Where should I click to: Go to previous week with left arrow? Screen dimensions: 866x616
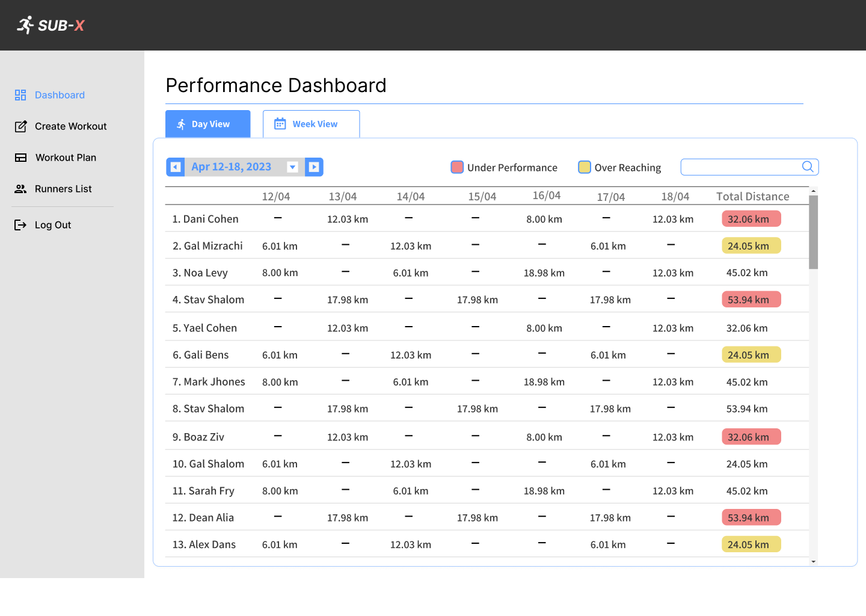pyautogui.click(x=175, y=167)
